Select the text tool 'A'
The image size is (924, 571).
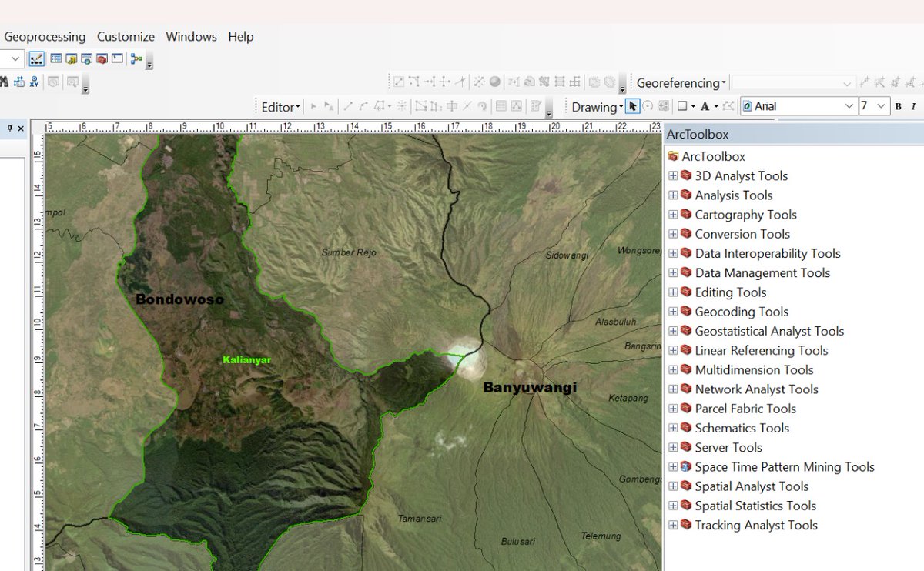[x=704, y=106]
